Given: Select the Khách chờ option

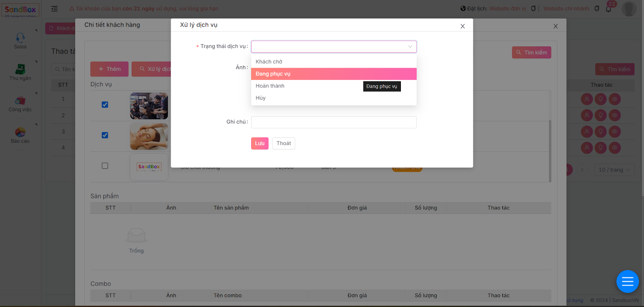Looking at the screenshot, I should (x=269, y=62).
